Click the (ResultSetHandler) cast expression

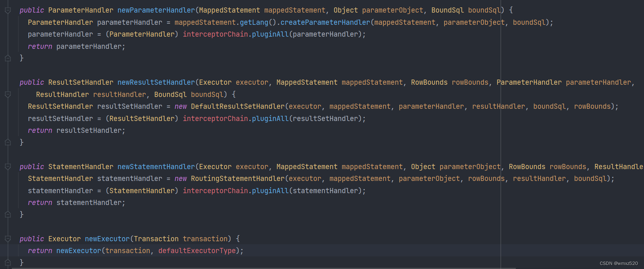pos(142,119)
